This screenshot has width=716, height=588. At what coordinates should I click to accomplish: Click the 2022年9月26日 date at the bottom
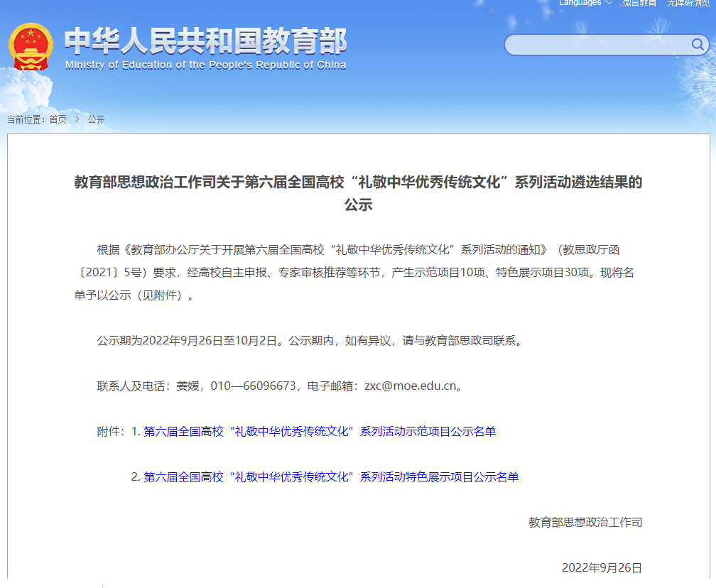pyautogui.click(x=602, y=568)
